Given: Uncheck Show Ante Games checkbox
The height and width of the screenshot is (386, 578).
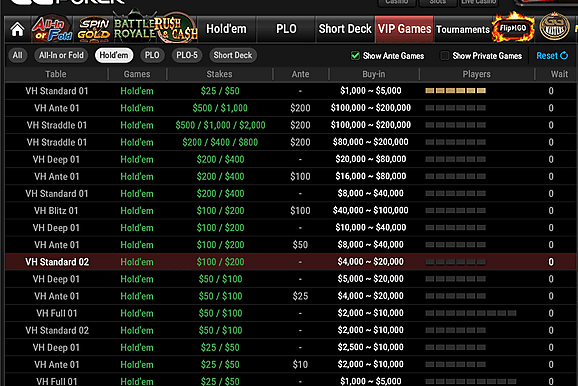Looking at the screenshot, I should point(355,56).
